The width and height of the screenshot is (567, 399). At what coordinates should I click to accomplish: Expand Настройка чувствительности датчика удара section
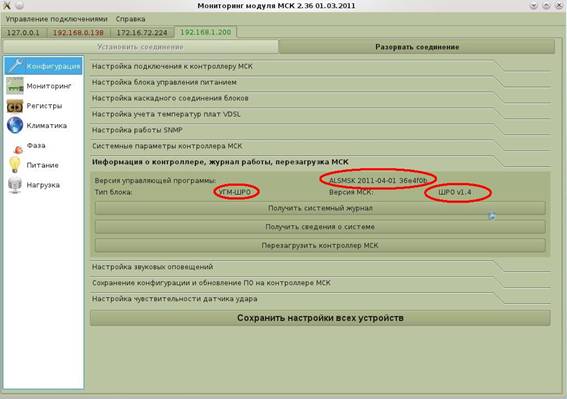pyautogui.click(x=320, y=299)
